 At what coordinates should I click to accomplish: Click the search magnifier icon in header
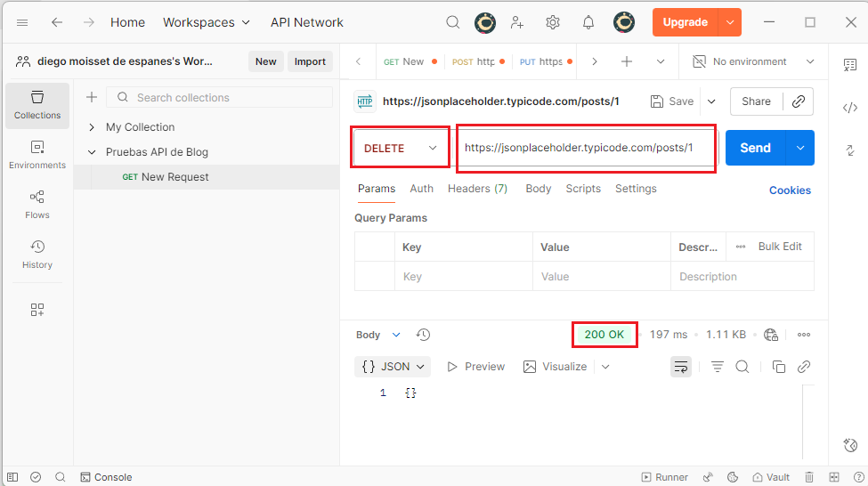[x=453, y=22]
